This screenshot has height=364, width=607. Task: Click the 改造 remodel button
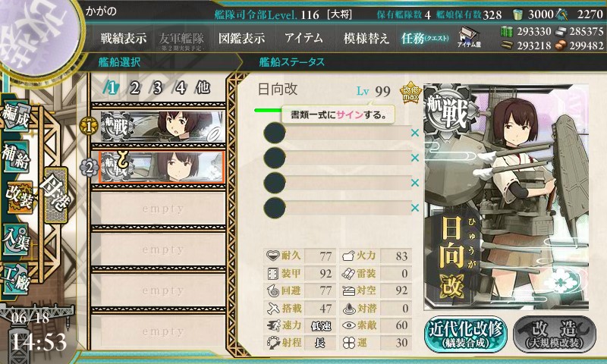click(x=554, y=334)
